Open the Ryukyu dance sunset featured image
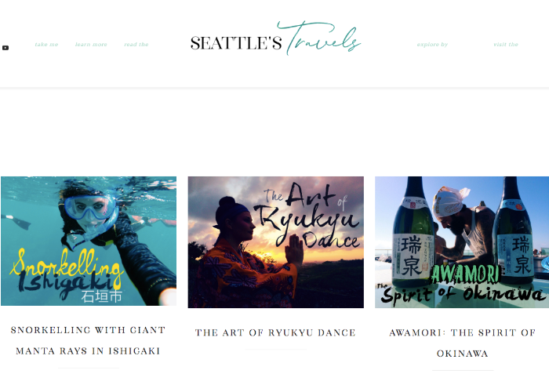 276,242
